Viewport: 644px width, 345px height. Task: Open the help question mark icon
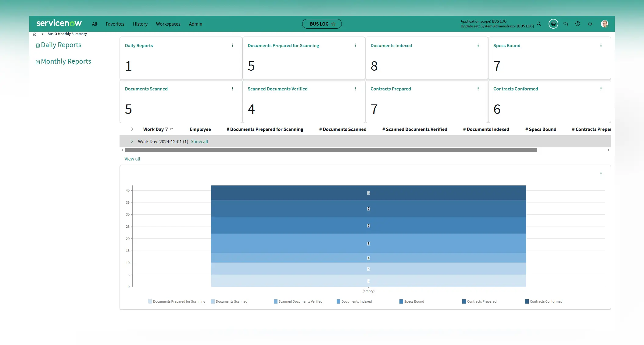[578, 24]
